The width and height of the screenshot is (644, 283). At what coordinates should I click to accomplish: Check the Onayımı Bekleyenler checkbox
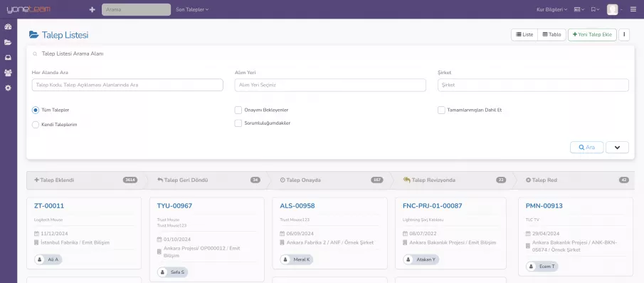pyautogui.click(x=238, y=110)
